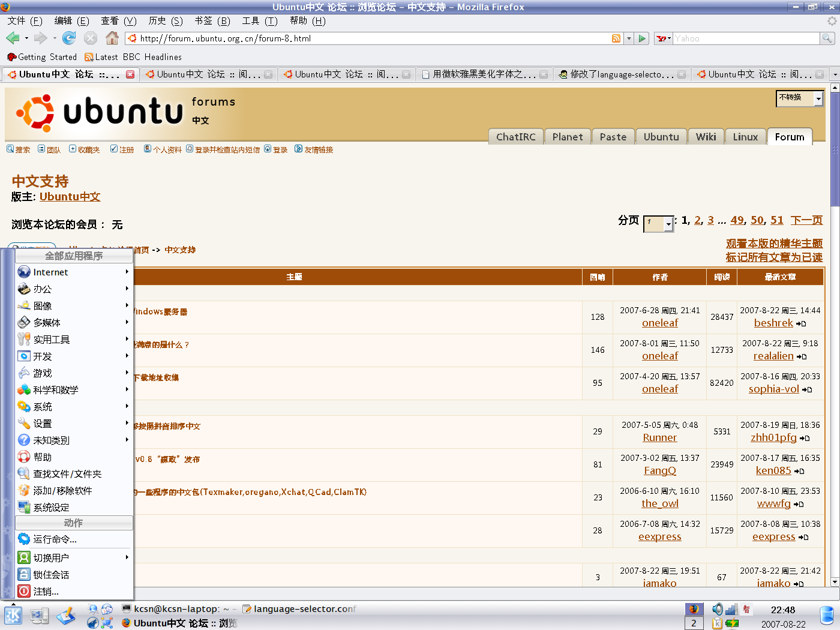This screenshot has height=630, width=840.
Task: Expand the Internet submenu in K menu
Action: [x=74, y=272]
